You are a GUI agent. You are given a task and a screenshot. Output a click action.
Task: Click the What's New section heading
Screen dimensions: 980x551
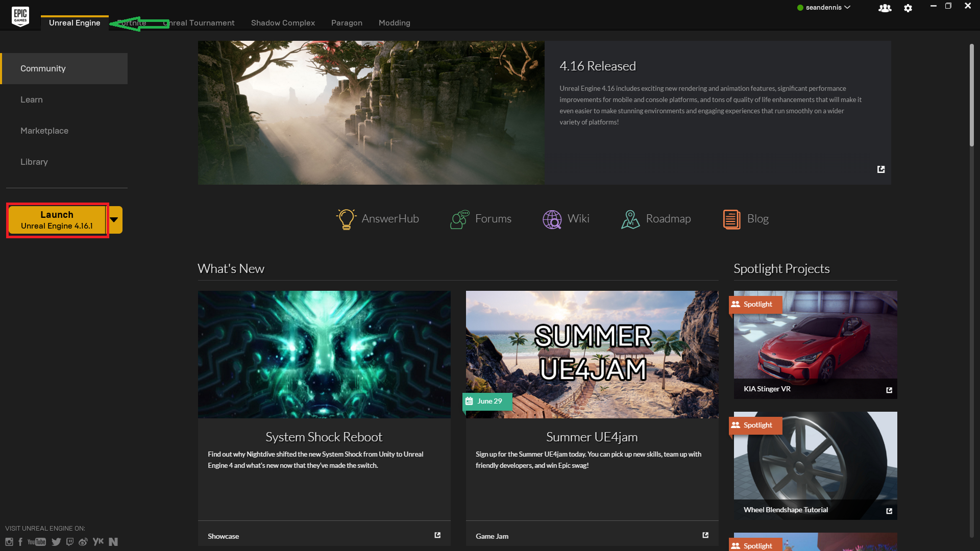click(x=231, y=269)
